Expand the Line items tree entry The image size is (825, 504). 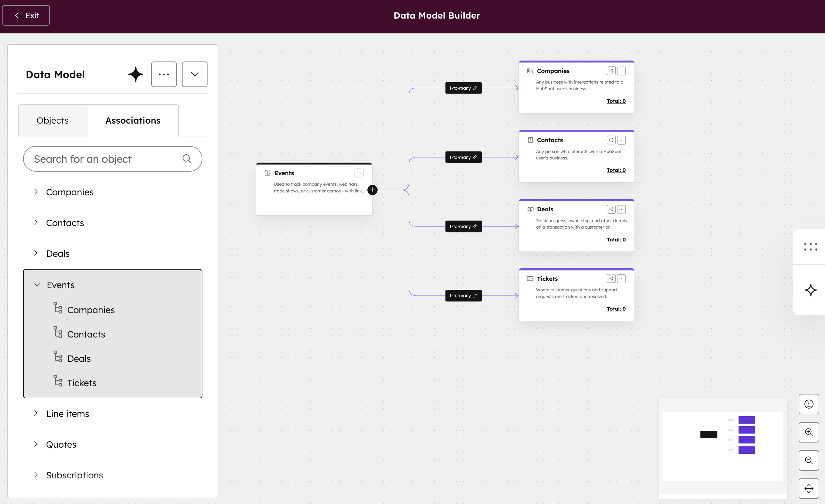(x=36, y=413)
